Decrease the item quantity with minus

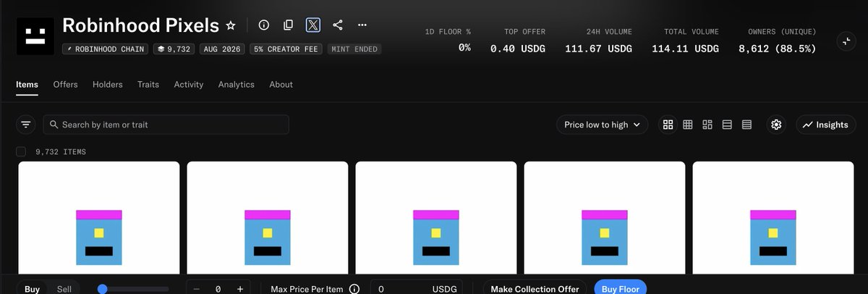(196, 289)
